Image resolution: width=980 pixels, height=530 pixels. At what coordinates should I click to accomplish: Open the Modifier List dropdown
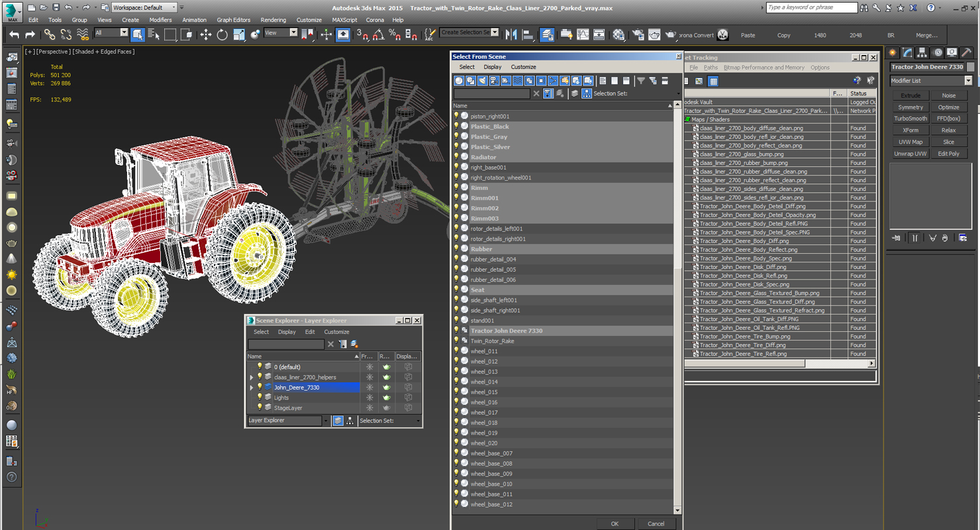coord(930,81)
